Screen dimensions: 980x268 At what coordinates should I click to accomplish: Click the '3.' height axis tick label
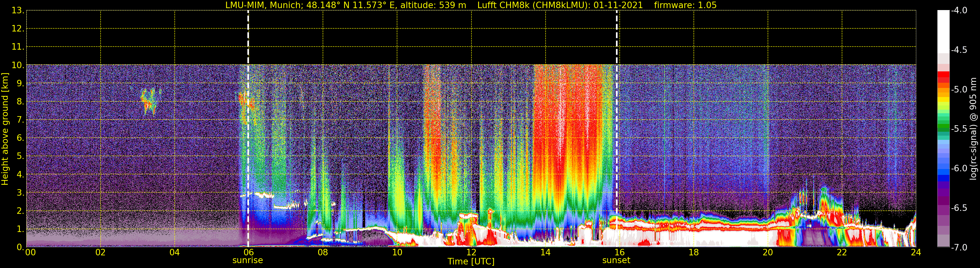click(20, 192)
